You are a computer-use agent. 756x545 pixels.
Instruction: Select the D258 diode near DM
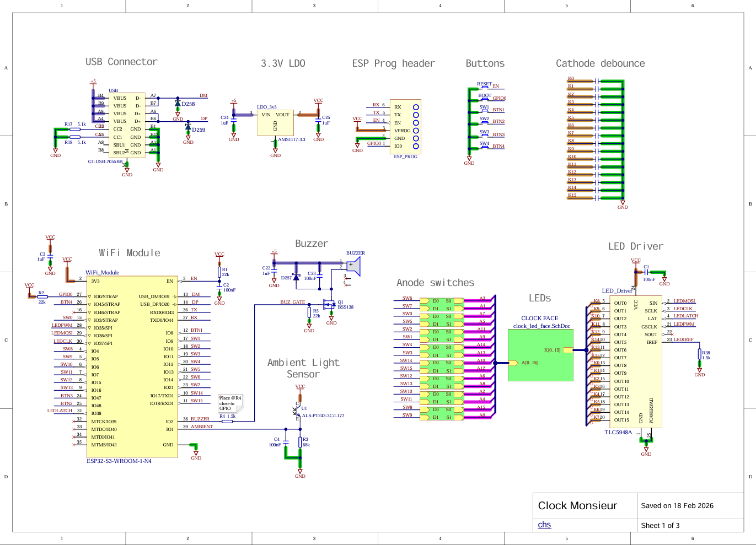click(x=178, y=104)
